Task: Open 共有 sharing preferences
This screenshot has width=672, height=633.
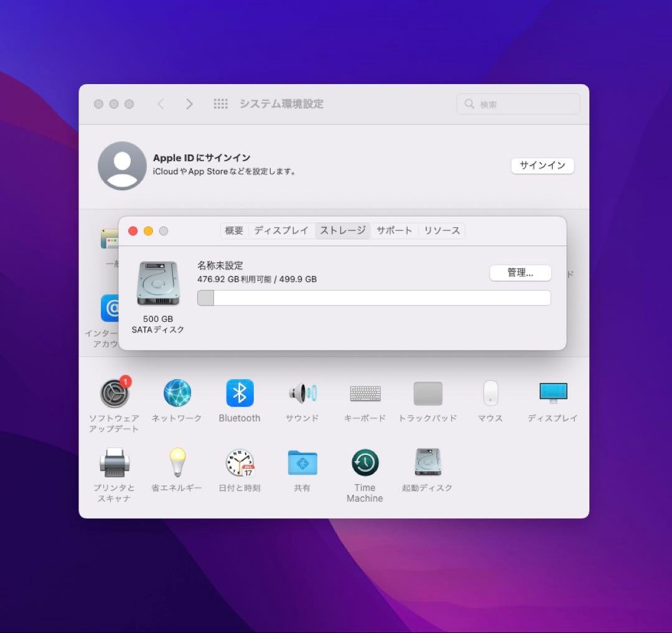Action: [302, 464]
